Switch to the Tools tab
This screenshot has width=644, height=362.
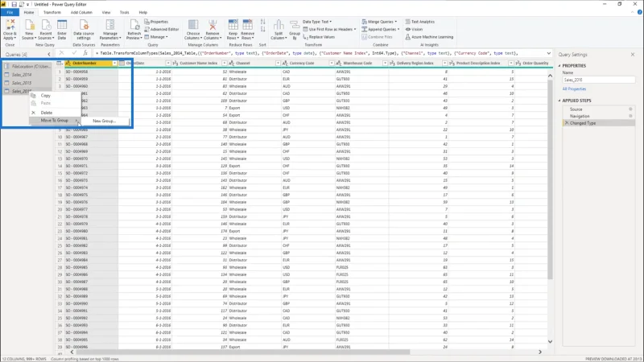[x=125, y=12]
